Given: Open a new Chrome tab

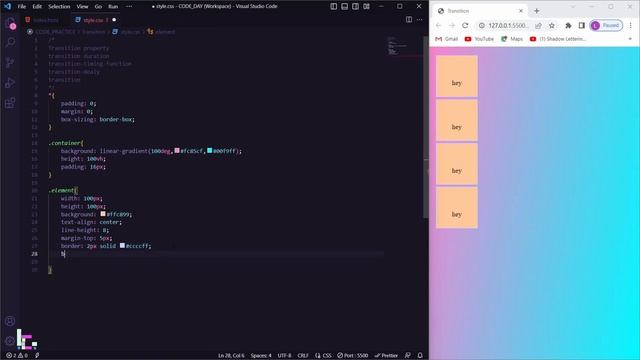Looking at the screenshot, I should pos(537,11).
